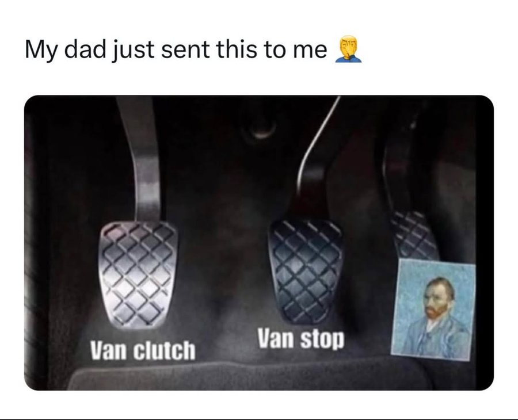The height and width of the screenshot is (420, 518).
Task: Click the accelerator pedal's arm on right
Action: tap(397, 171)
